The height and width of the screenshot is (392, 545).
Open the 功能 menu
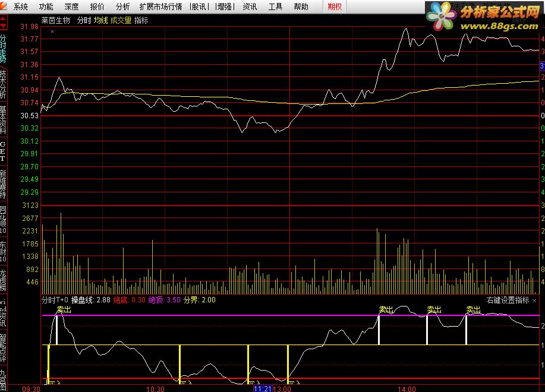46,7
